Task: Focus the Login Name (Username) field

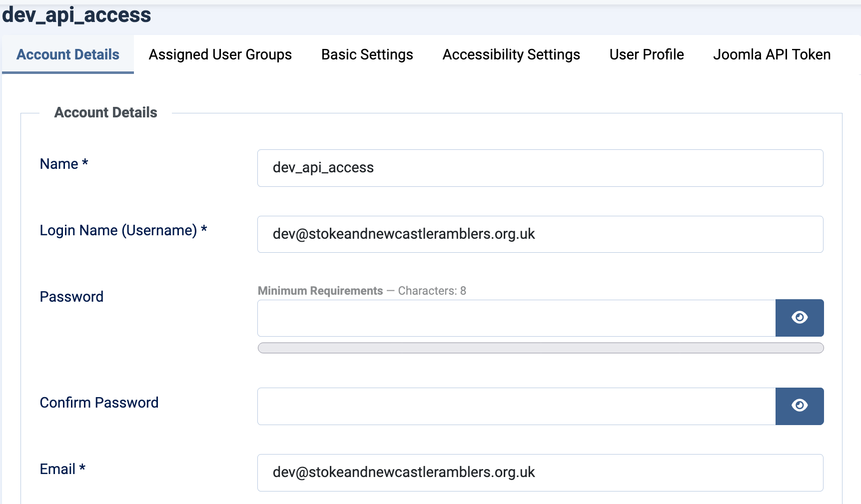Action: coord(540,234)
